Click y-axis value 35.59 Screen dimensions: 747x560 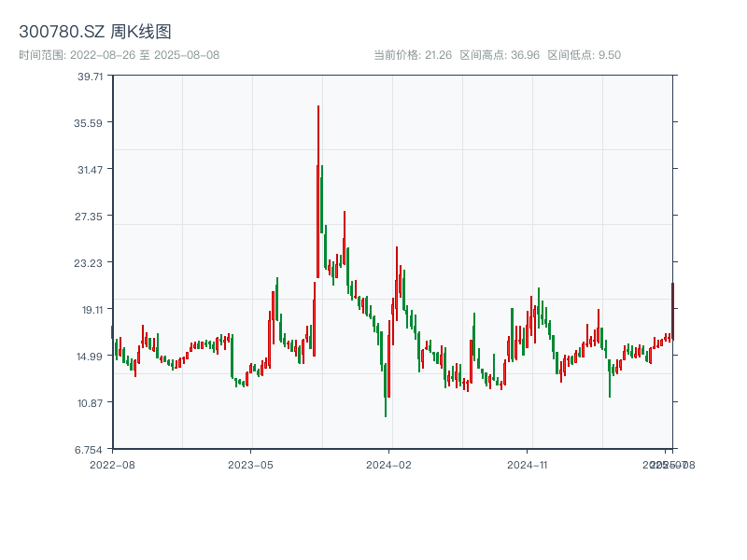coord(88,123)
